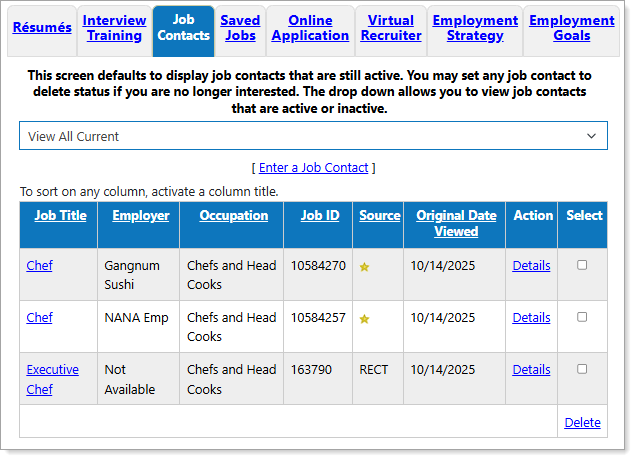Sort the table by Job Title column

click(60, 215)
